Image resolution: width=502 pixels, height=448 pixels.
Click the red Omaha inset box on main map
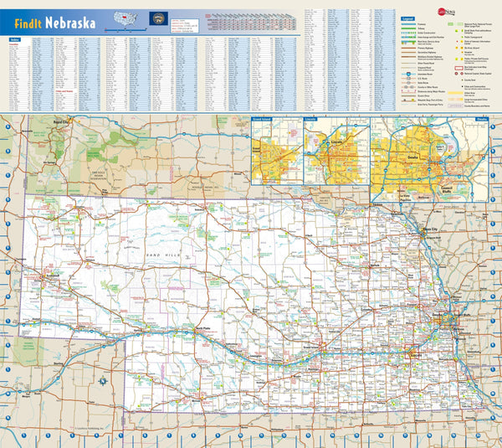(x=448, y=318)
